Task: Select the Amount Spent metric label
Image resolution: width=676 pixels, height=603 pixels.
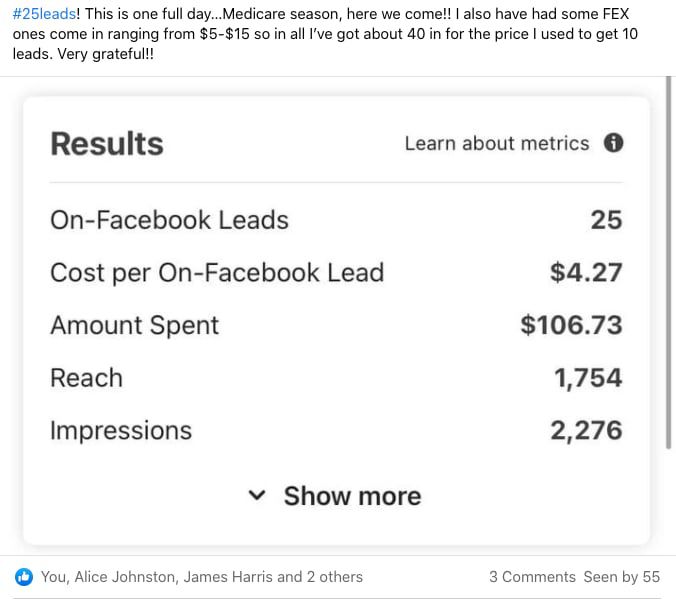Action: [x=135, y=326]
